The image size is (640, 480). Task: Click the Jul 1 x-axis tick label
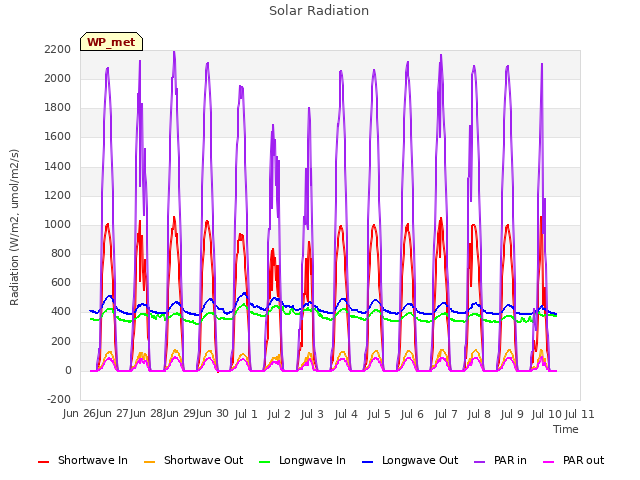coord(246,414)
